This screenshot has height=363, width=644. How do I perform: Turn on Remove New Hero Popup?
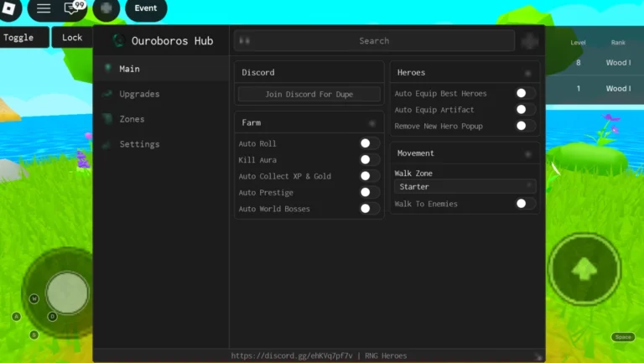tap(525, 126)
